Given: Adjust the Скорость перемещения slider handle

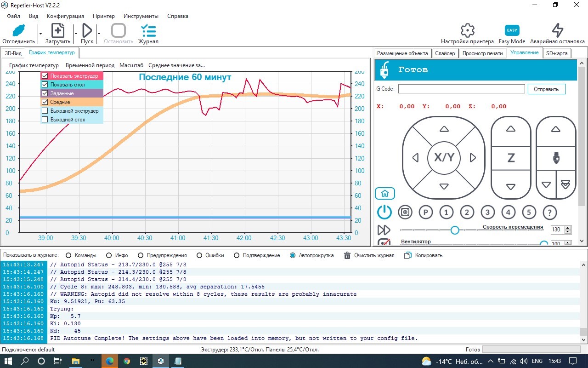Looking at the screenshot, I should coord(455,230).
